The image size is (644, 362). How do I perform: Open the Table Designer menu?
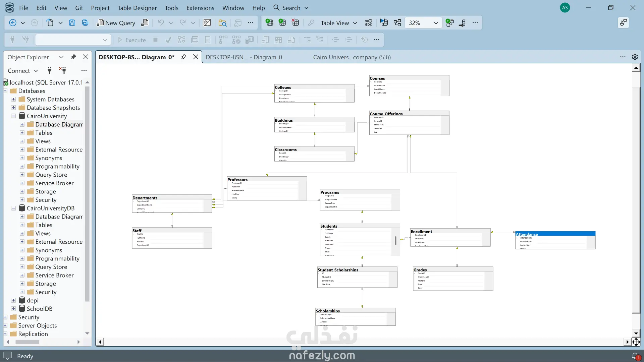[x=137, y=8]
